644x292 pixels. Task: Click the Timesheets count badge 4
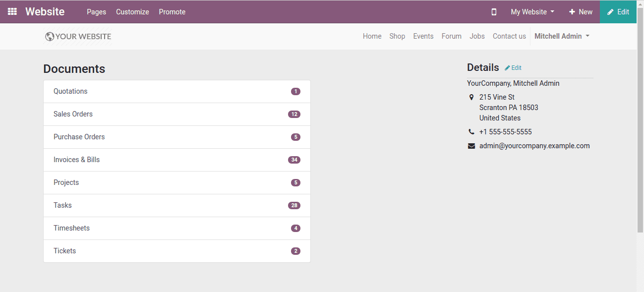tap(295, 229)
